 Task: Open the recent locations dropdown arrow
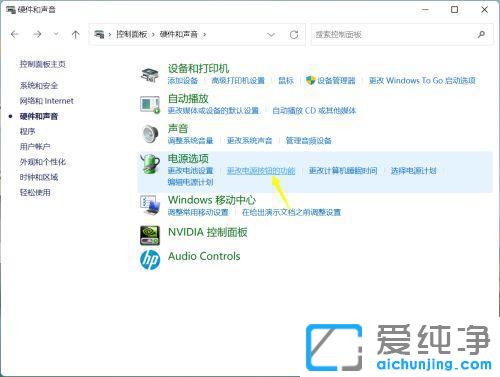(x=56, y=34)
